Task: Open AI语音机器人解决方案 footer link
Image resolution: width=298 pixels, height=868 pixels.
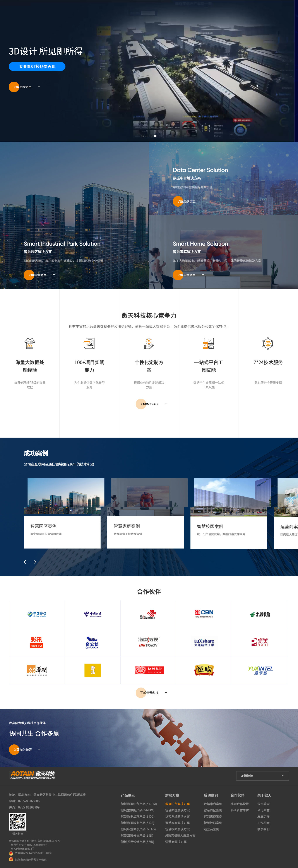Action: (x=180, y=836)
